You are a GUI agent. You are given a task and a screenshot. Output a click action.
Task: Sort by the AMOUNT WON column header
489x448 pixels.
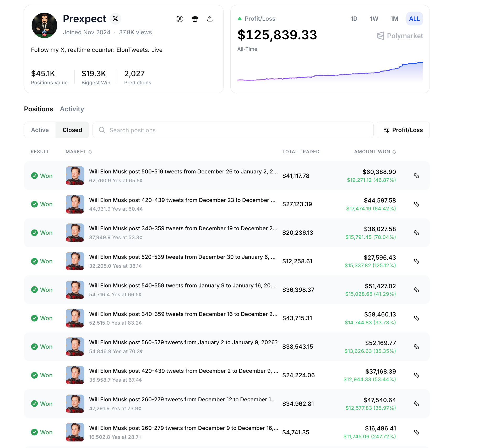pyautogui.click(x=375, y=152)
